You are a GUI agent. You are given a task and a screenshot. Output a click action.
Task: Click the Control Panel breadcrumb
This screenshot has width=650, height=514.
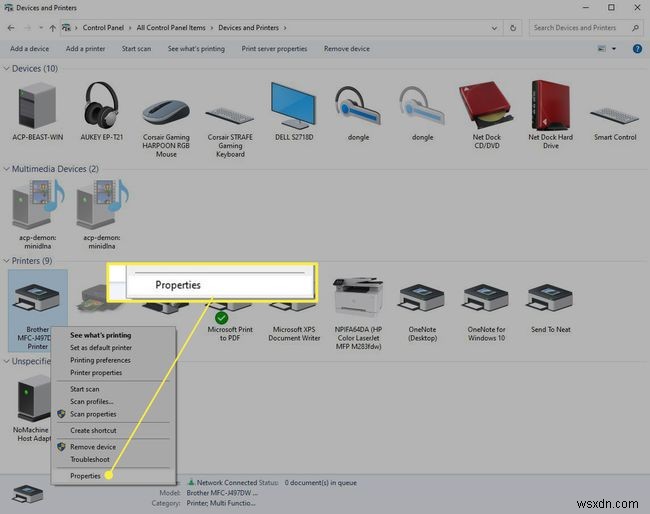(x=103, y=28)
